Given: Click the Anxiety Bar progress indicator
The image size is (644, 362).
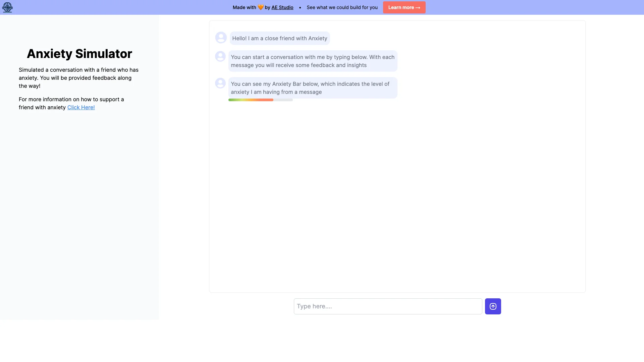Looking at the screenshot, I should tap(261, 100).
